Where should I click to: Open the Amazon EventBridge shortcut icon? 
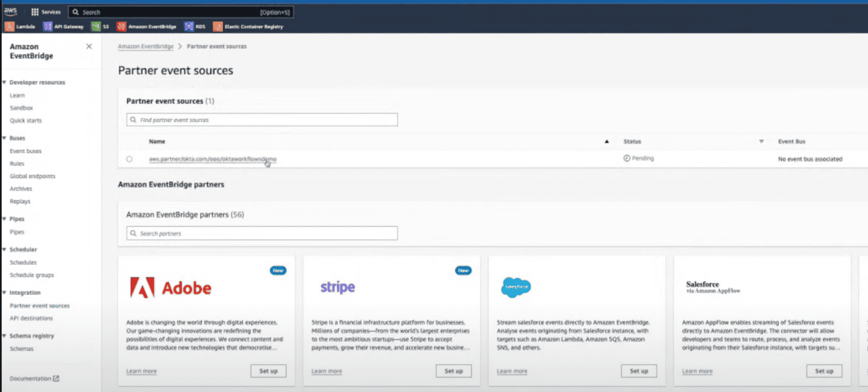(121, 26)
